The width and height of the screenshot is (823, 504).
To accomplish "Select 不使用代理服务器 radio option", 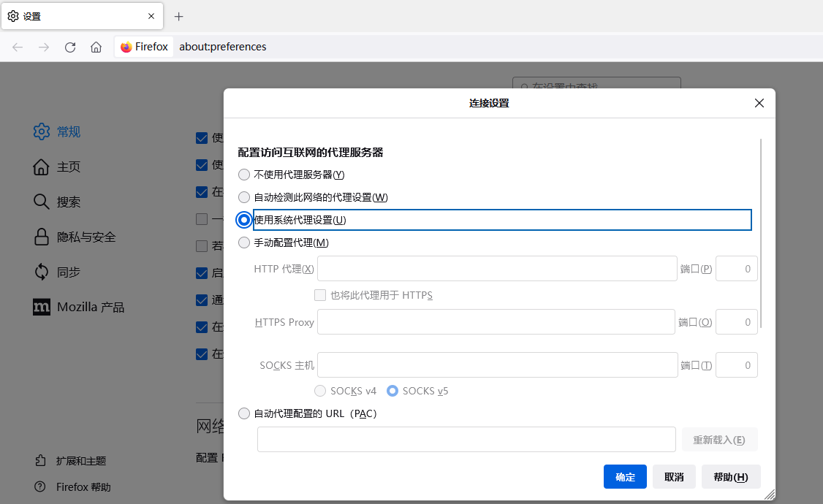I will (243, 175).
